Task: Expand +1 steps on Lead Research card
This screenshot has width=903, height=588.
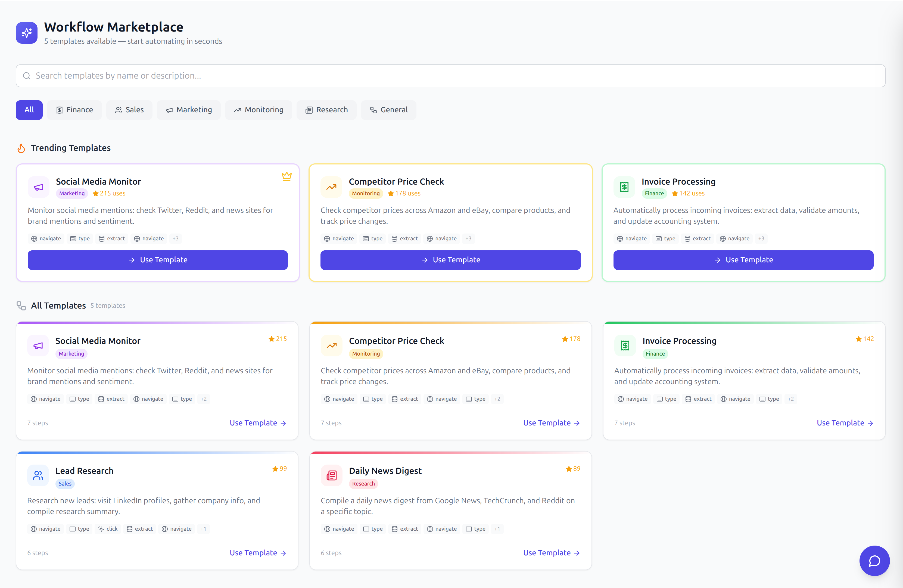Action: click(x=203, y=529)
